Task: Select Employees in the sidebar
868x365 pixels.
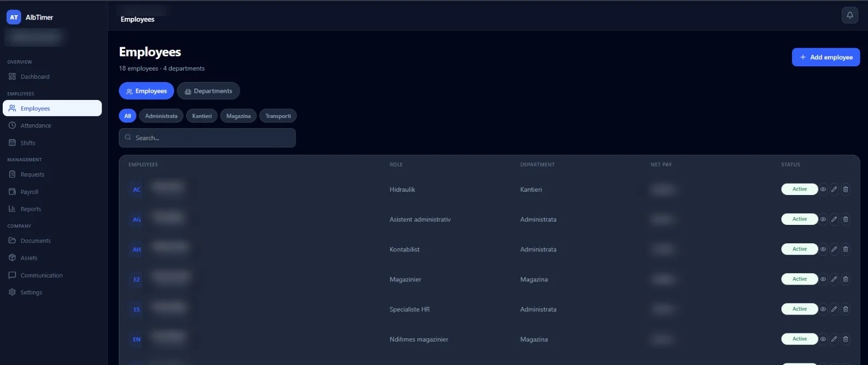Action: 52,108
